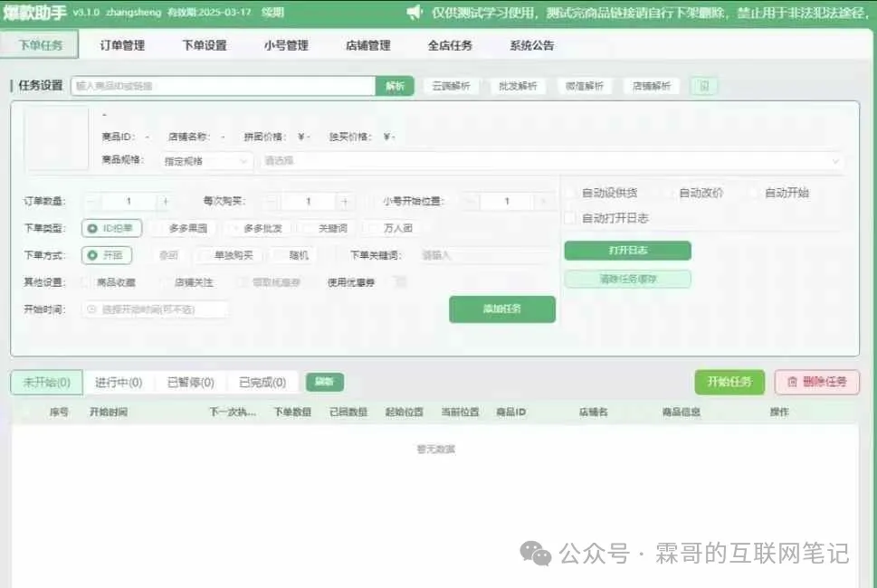Click the clock icon in 开始时间 field
The width and height of the screenshot is (877, 588).
pos(91,309)
